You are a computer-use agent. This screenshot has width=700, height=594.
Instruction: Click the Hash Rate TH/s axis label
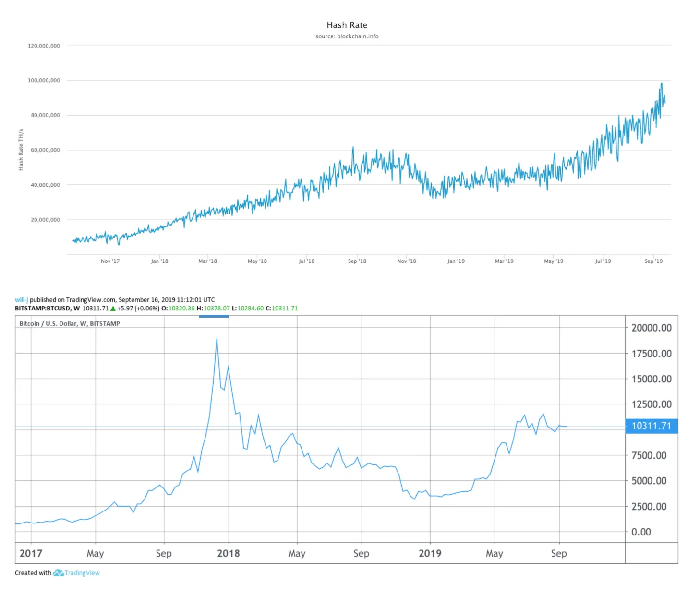(x=21, y=150)
